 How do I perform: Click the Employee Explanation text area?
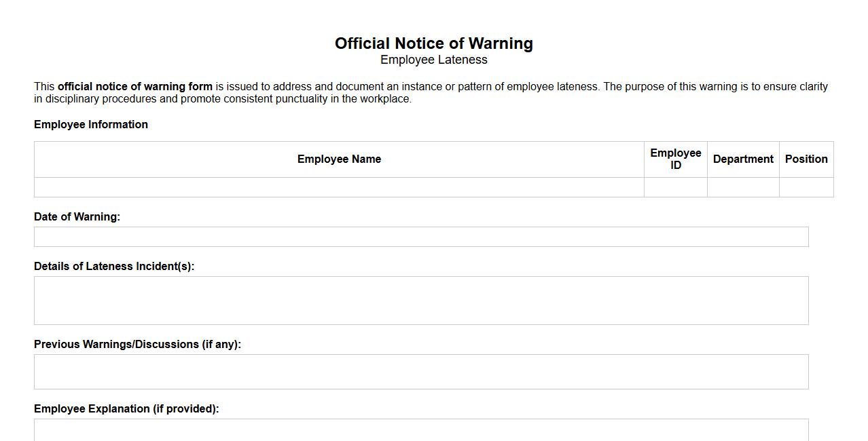pyautogui.click(x=421, y=431)
